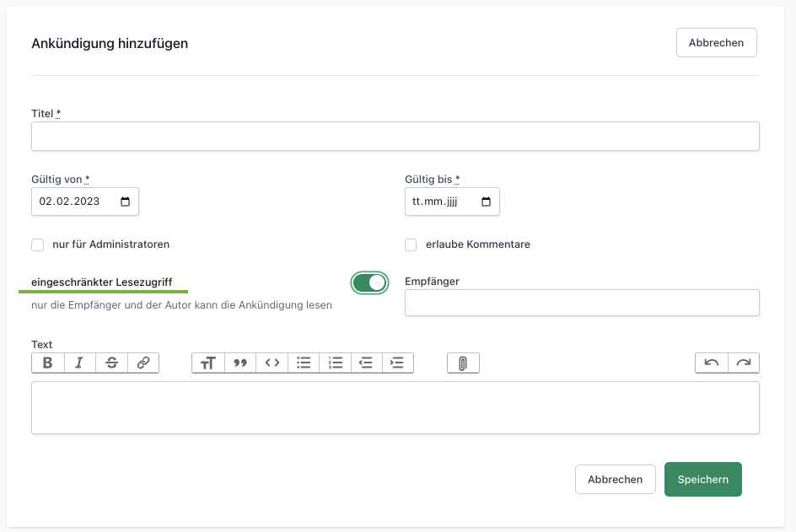Click the Abbrechen button beside Speichern
The height and width of the screenshot is (532, 796).
(x=616, y=479)
